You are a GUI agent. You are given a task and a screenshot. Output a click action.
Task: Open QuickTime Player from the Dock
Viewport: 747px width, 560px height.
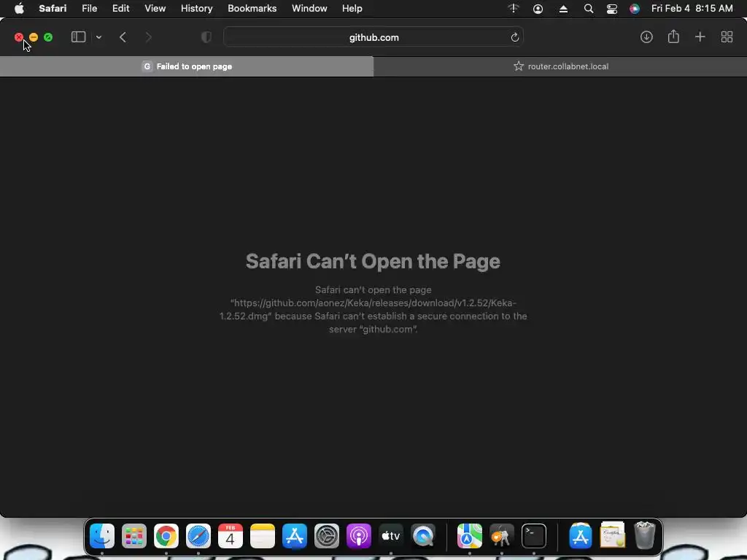pyautogui.click(x=423, y=536)
